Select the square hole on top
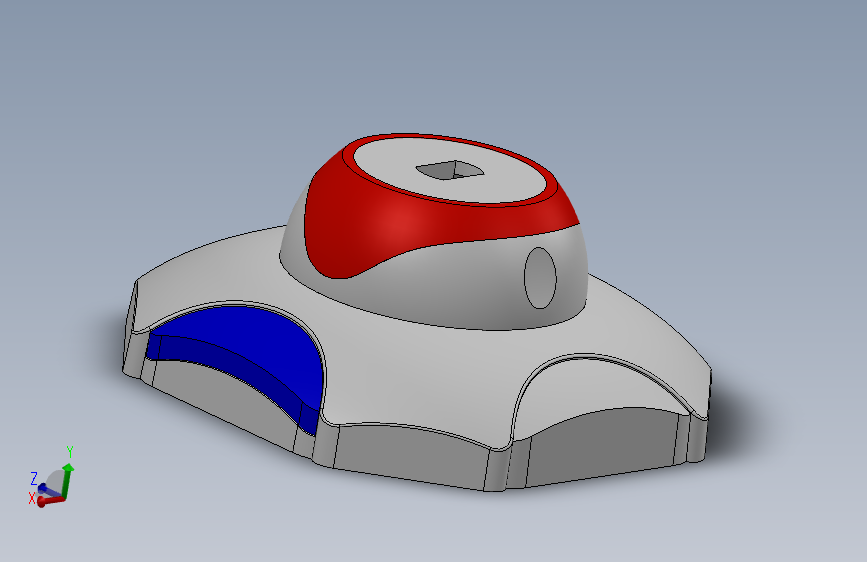 click(450, 170)
